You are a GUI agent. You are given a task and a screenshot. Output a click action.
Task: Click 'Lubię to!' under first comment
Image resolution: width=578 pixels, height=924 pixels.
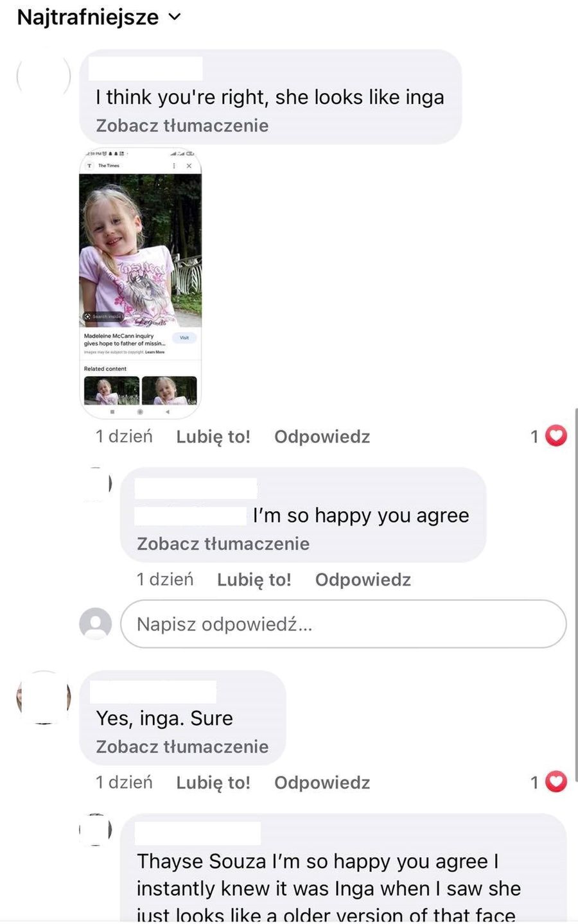tap(213, 437)
